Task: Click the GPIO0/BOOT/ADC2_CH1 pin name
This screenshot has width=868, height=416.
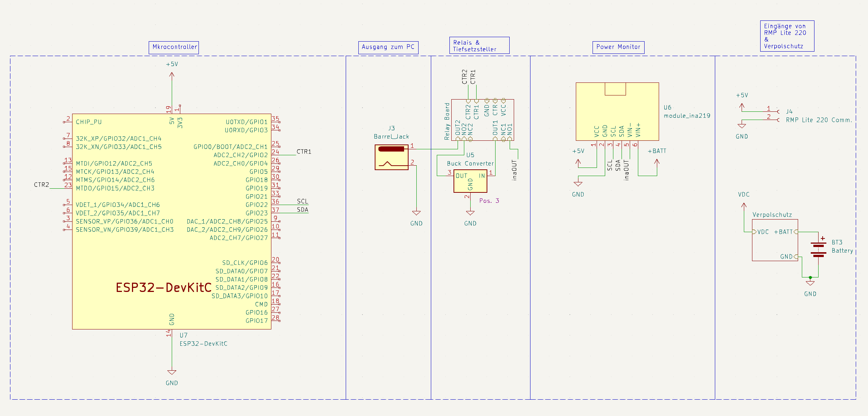Action: coord(230,147)
